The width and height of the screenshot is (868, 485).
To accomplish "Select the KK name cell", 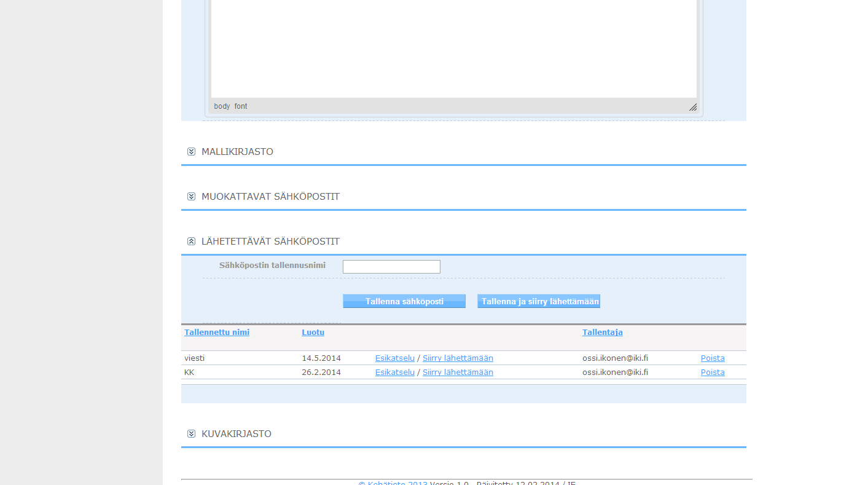I will click(189, 373).
